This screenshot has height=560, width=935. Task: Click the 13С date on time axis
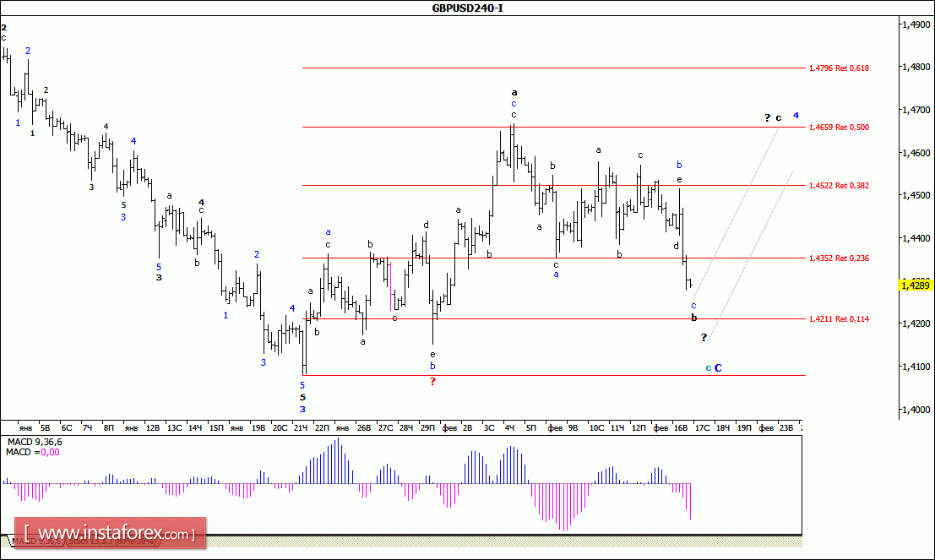(x=174, y=427)
